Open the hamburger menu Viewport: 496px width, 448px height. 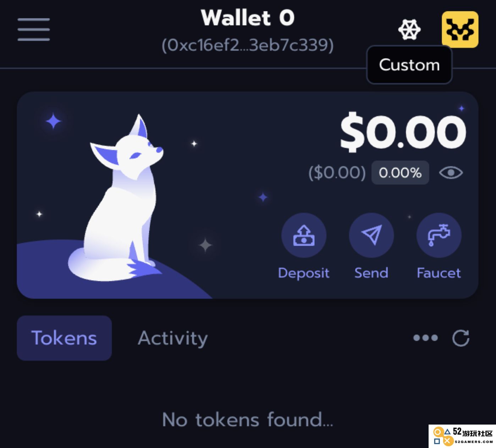pos(34,29)
